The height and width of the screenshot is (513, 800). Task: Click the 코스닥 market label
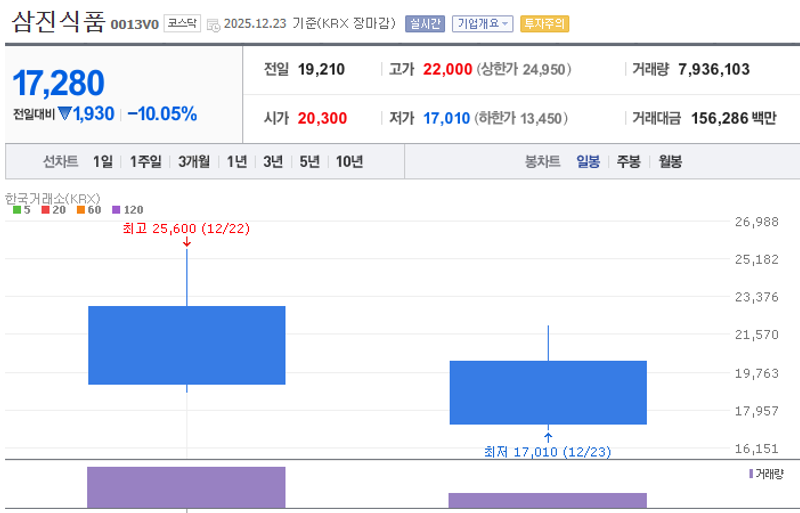click(x=182, y=23)
